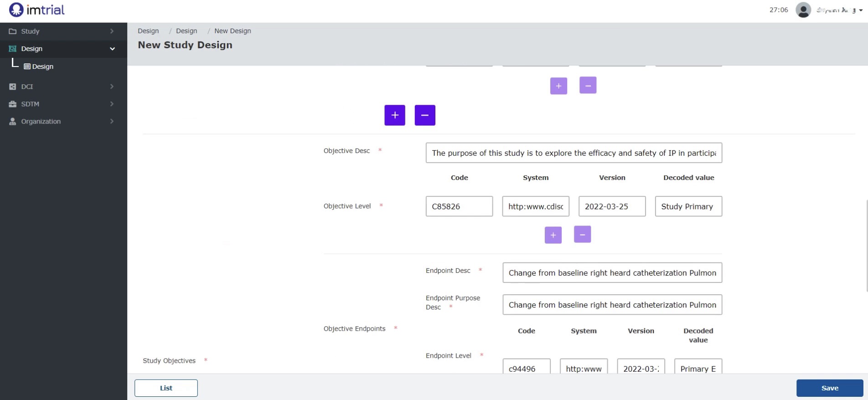
Task: Expand the Organization menu chevron
Action: 112,121
